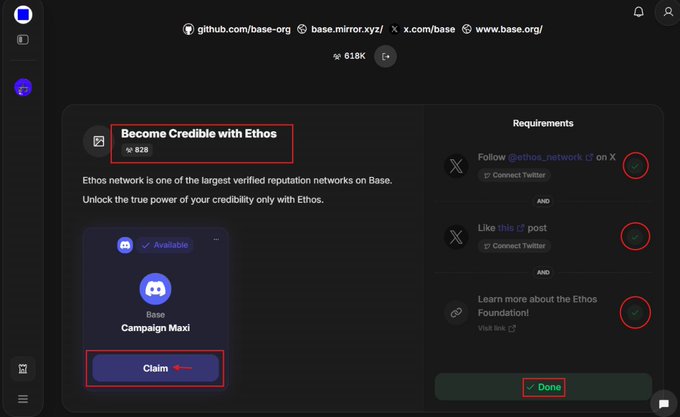Toggle the sidebar panel icon
The image size is (680, 417).
(23, 40)
